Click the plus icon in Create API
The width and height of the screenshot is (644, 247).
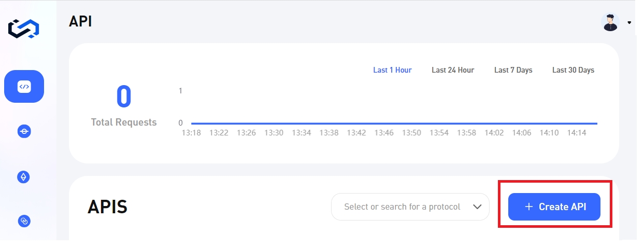(x=528, y=207)
